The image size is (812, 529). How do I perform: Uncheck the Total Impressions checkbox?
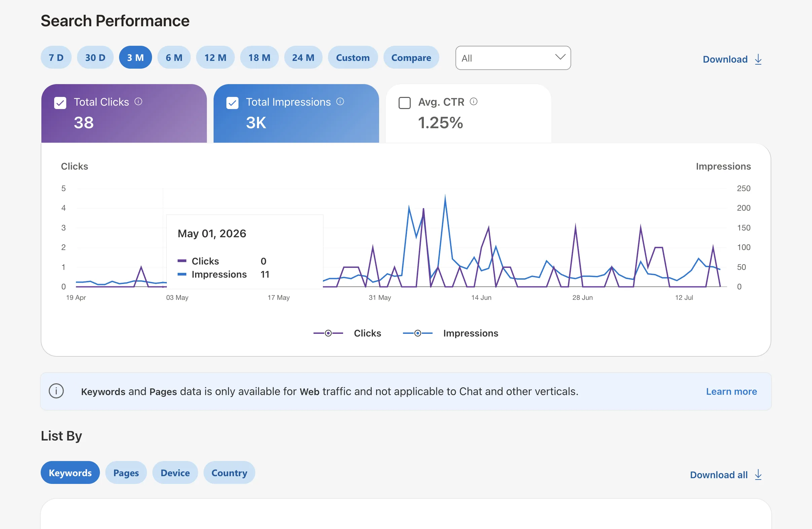pyautogui.click(x=232, y=103)
